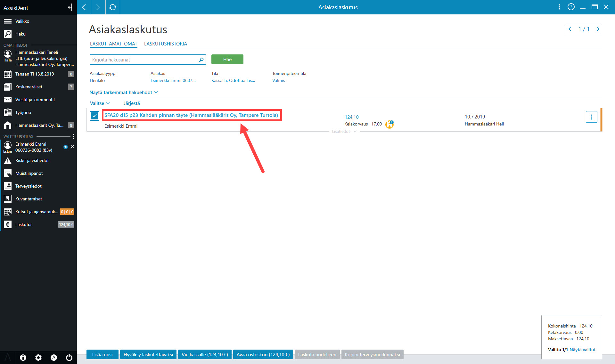Open the Tila filter Kassalla, Odottaa
This screenshot has width=615, height=364.
point(233,80)
